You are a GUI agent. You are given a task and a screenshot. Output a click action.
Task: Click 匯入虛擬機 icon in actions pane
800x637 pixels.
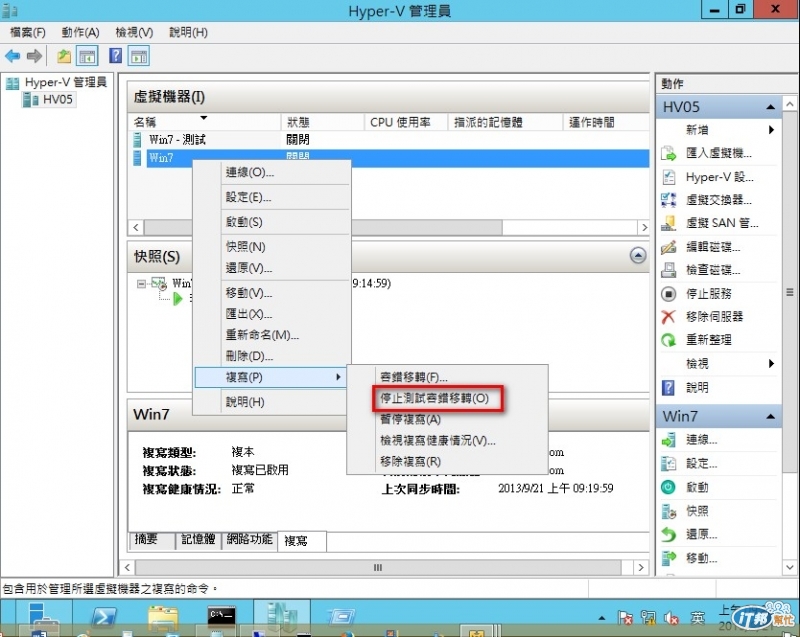pyautogui.click(x=668, y=153)
